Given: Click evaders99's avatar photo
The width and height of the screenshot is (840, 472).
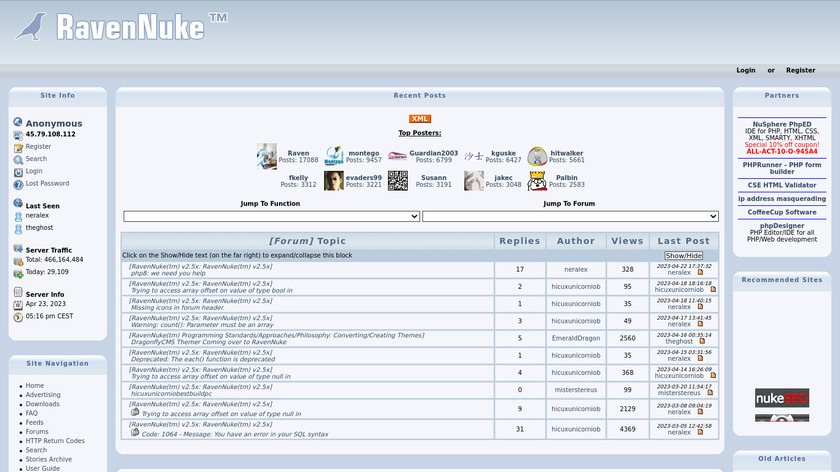Looking at the screenshot, I should click(x=334, y=181).
